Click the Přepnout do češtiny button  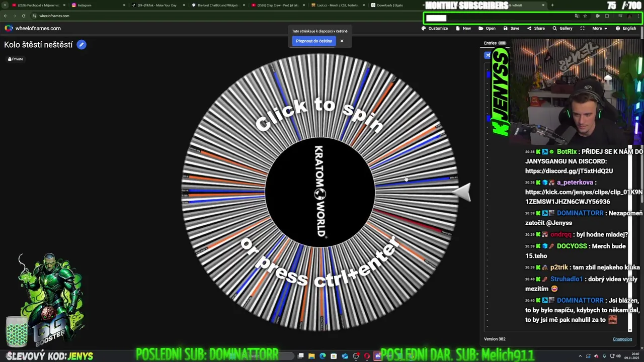[314, 41]
